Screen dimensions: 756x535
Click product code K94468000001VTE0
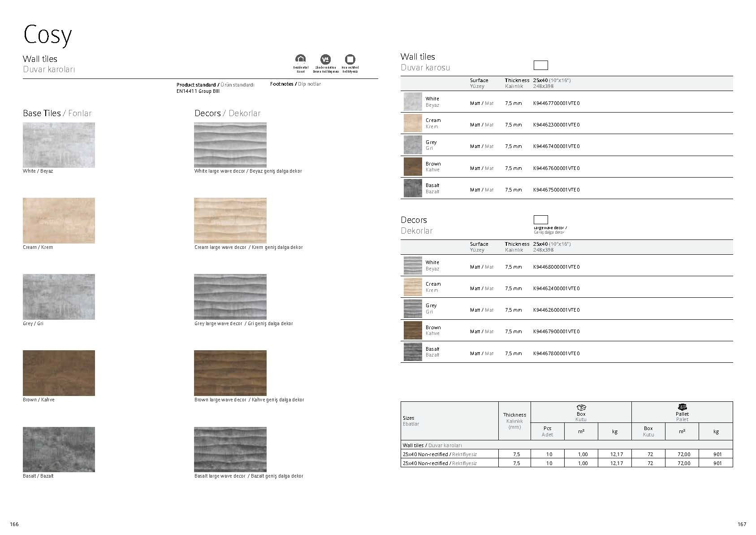pyautogui.click(x=556, y=267)
